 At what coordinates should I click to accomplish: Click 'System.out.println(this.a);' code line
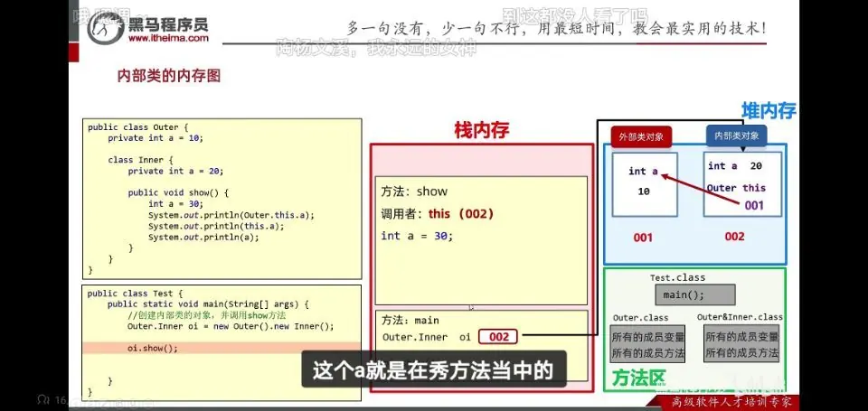pyautogui.click(x=216, y=226)
